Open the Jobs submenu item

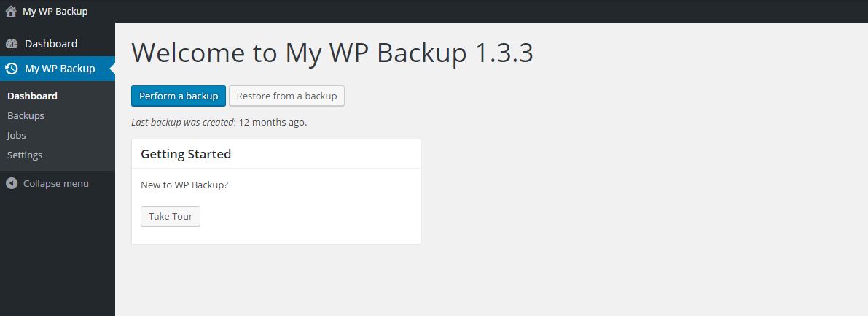(17, 135)
